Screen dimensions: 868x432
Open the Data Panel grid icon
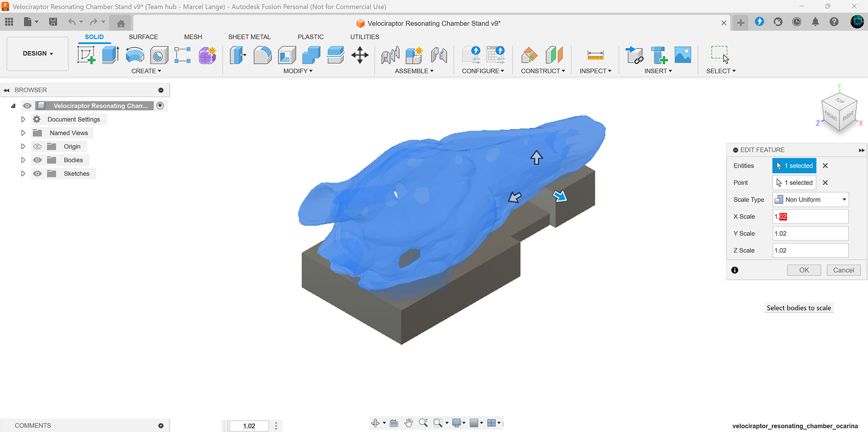pyautogui.click(x=9, y=22)
